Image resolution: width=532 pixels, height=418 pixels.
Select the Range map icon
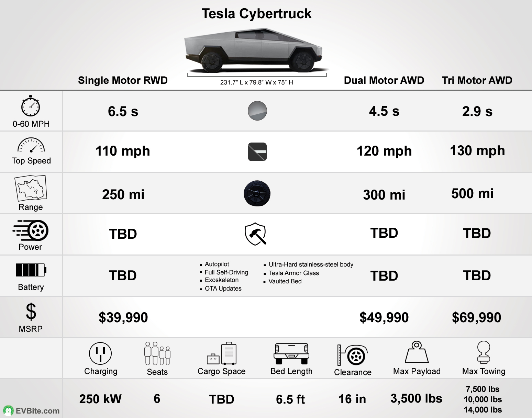pyautogui.click(x=31, y=189)
